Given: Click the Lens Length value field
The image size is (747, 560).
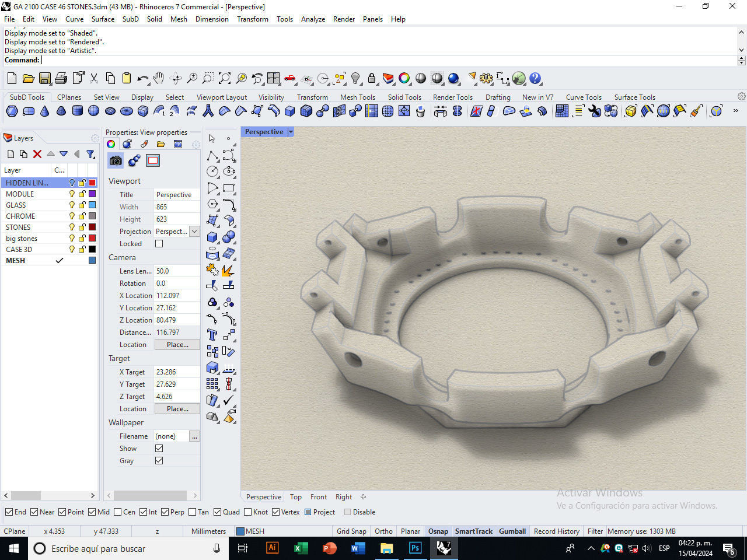Looking at the screenshot, I should [x=177, y=271].
